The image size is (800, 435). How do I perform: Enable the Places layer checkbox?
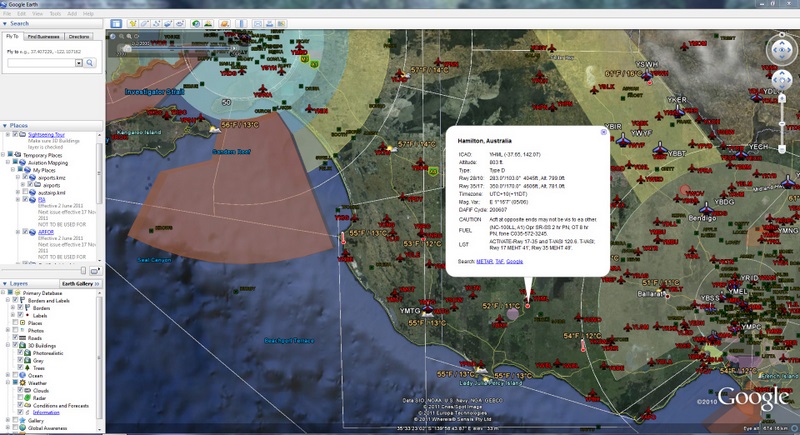(x=15, y=323)
